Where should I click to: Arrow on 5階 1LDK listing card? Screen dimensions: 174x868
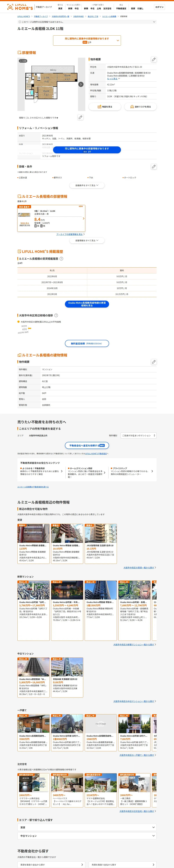84,218
